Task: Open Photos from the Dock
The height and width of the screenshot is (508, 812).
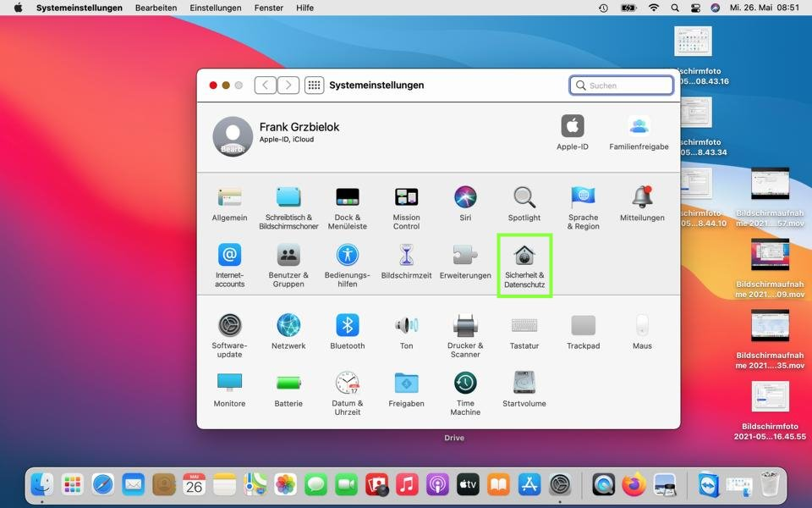Action: click(x=285, y=485)
